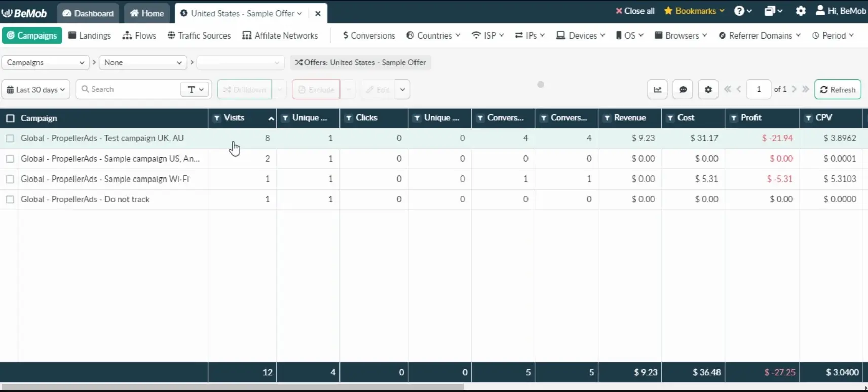The image size is (868, 392).
Task: Open the Traffic Sources tab
Action: click(199, 35)
